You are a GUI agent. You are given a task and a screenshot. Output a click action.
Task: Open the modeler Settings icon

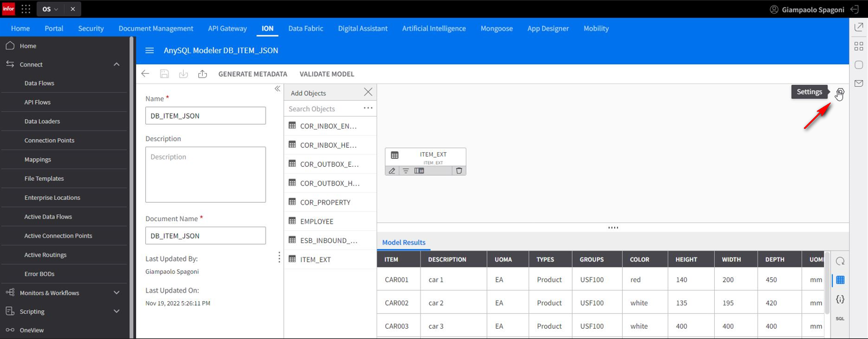click(x=840, y=92)
